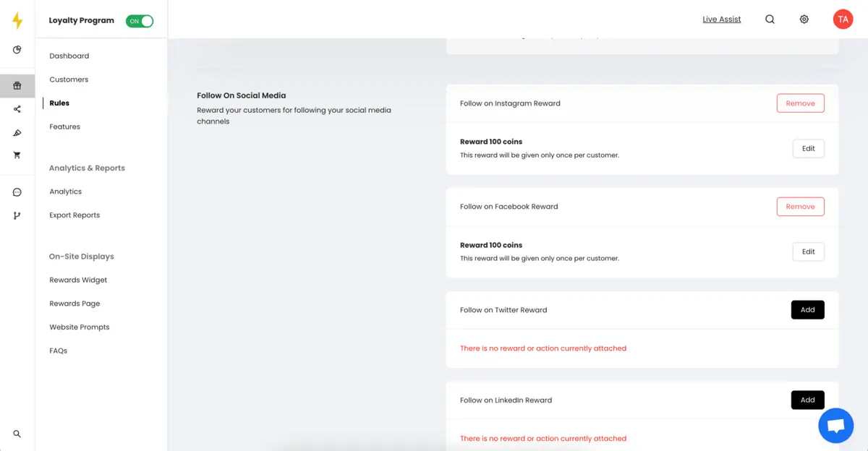The height and width of the screenshot is (451, 868).
Task: Open the pie chart analytics sidebar icon
Action: click(17, 50)
